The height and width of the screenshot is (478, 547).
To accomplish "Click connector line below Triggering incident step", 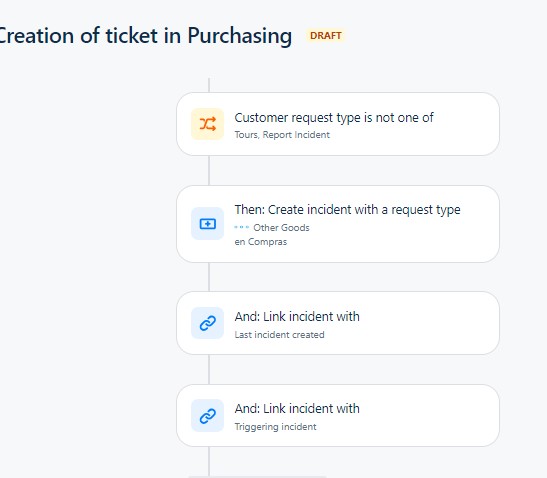I will pyautogui.click(x=209, y=461).
